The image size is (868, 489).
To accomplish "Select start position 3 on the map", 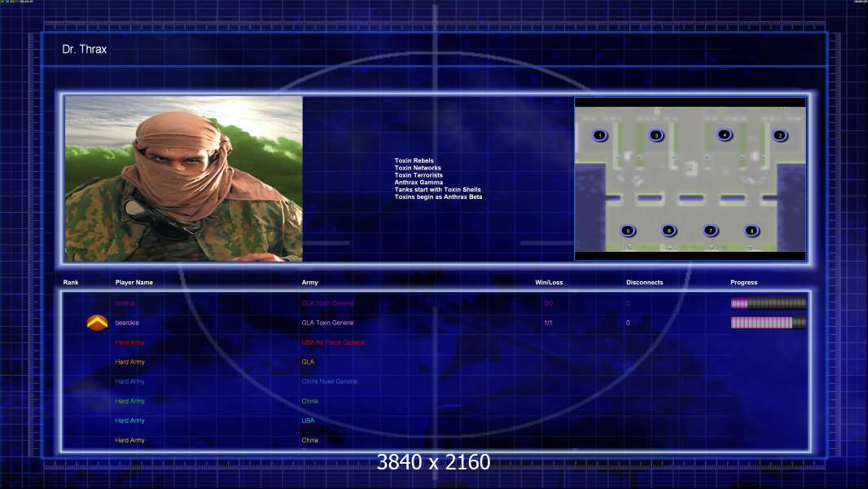I will click(x=656, y=135).
